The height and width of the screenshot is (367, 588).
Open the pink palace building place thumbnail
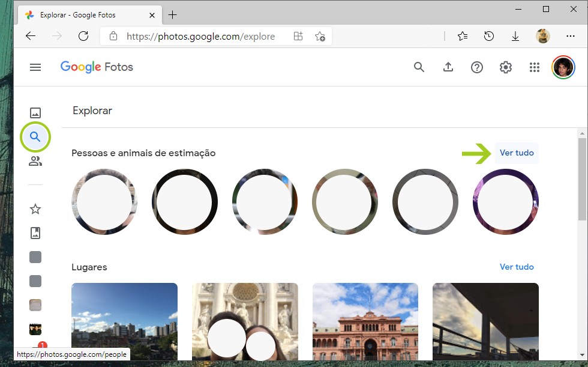365,321
